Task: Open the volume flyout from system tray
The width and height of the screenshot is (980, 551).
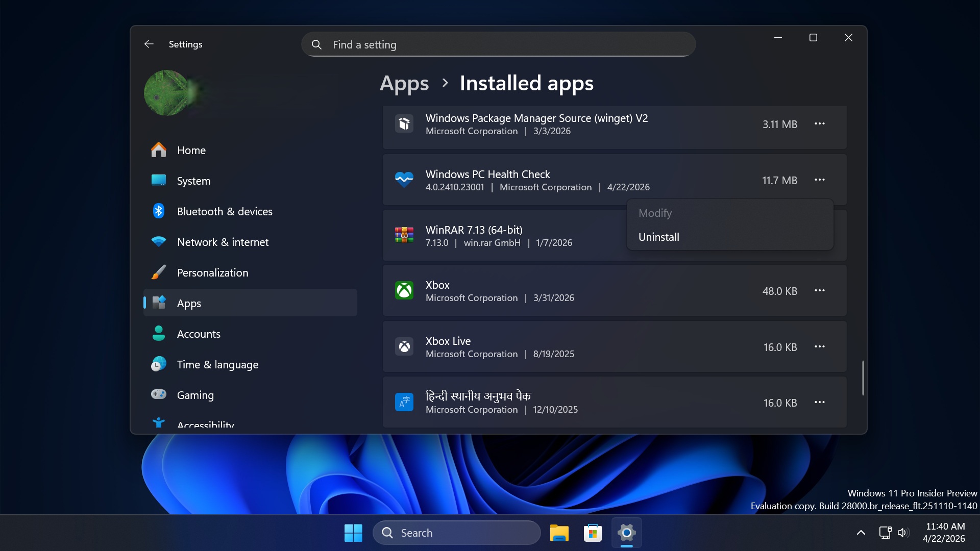Action: click(903, 532)
